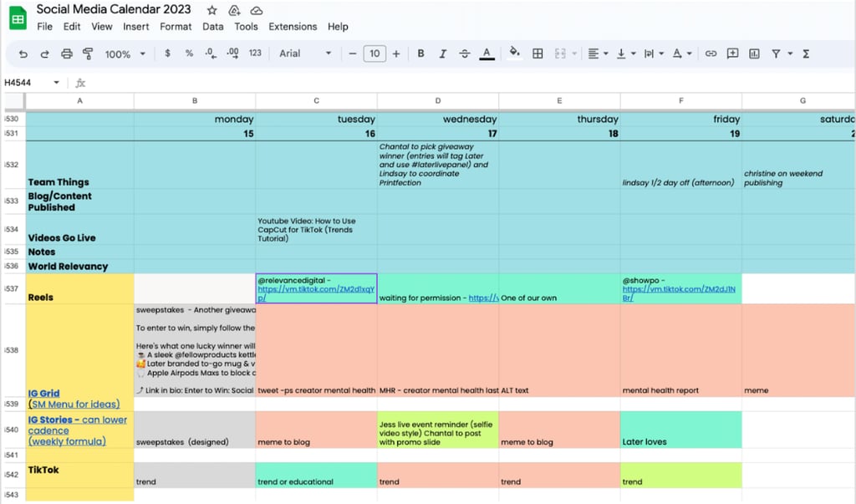Insert a comment

732,53
